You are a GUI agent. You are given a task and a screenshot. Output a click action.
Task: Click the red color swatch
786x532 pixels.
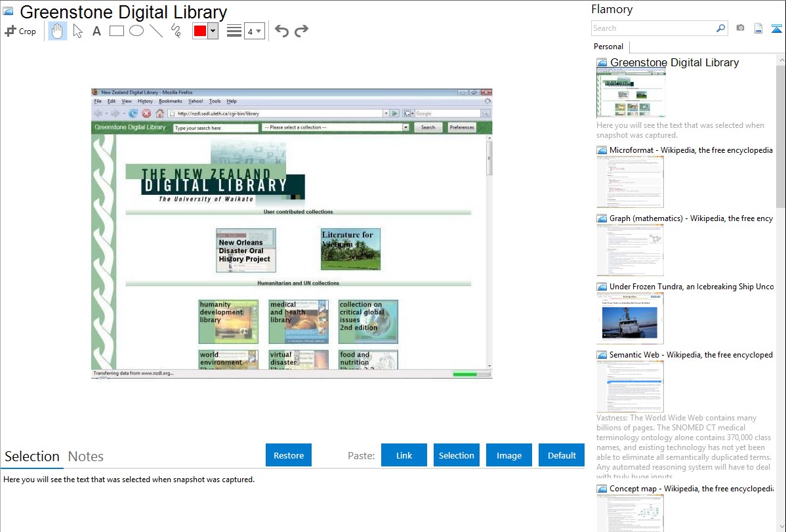point(200,31)
